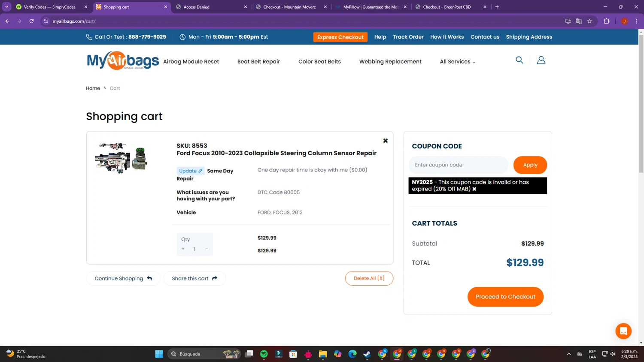
Task: Apply the coupon code
Action: [530, 165]
